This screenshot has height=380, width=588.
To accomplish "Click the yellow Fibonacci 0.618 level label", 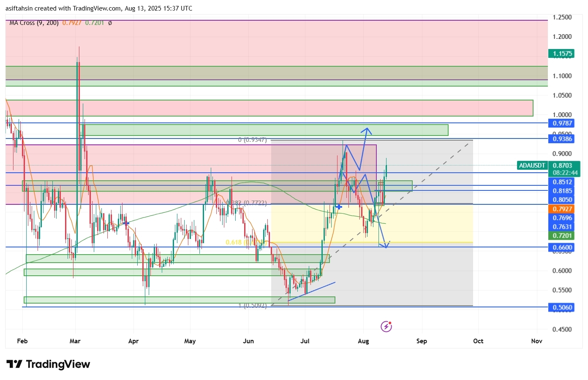I will pyautogui.click(x=245, y=242).
